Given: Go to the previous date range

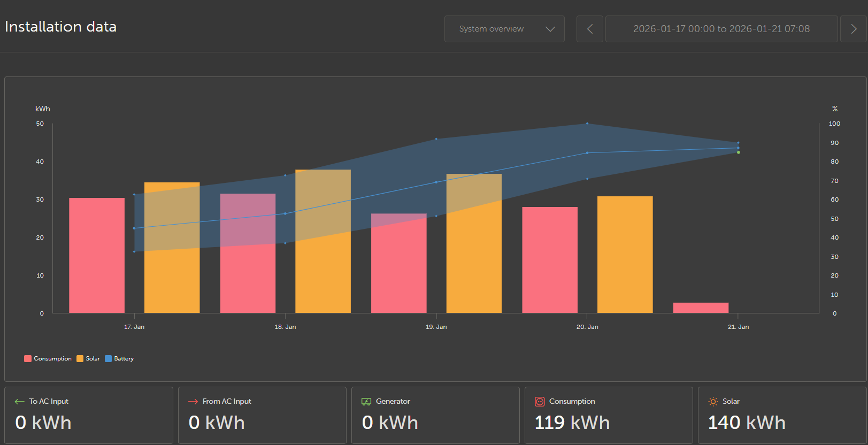Looking at the screenshot, I should click(x=590, y=29).
